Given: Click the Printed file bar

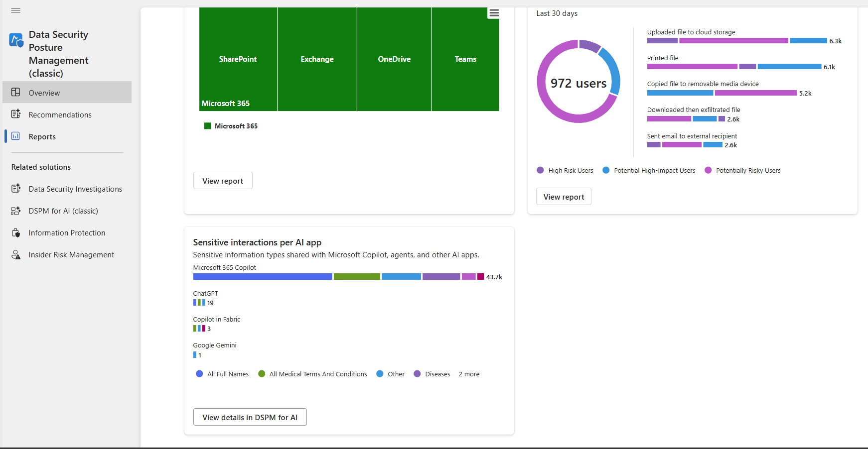Looking at the screenshot, I should pos(734,67).
